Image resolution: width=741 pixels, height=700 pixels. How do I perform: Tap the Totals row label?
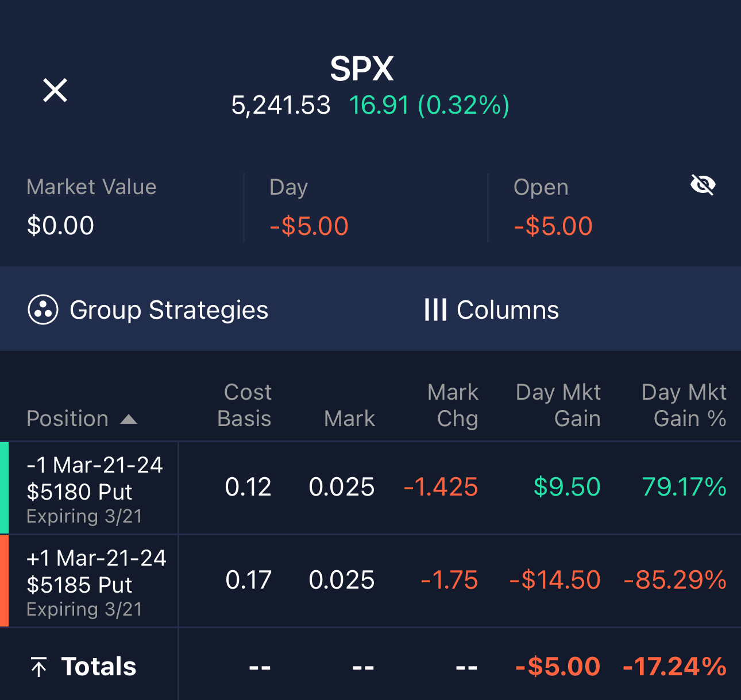[x=99, y=667]
